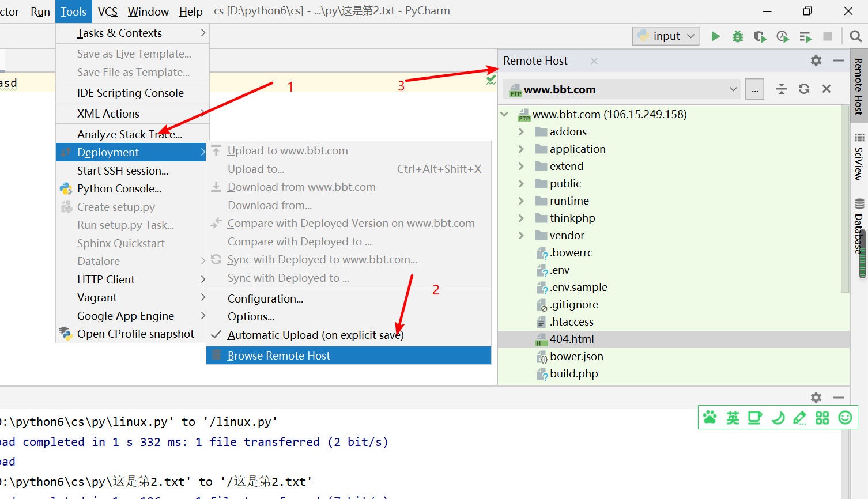This screenshot has width=868, height=499.
Task: Open Vagrant submenu
Action: pyautogui.click(x=132, y=297)
